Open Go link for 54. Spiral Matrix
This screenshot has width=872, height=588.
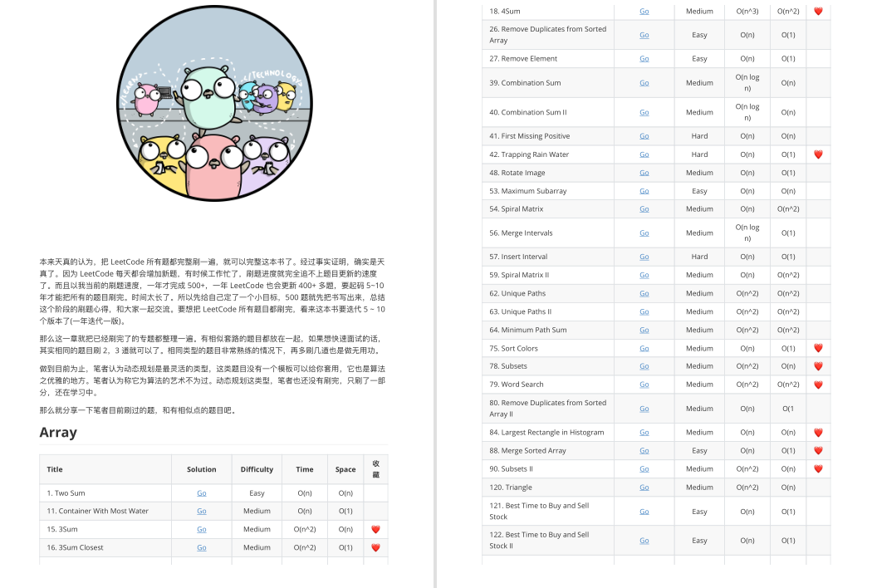click(x=644, y=209)
